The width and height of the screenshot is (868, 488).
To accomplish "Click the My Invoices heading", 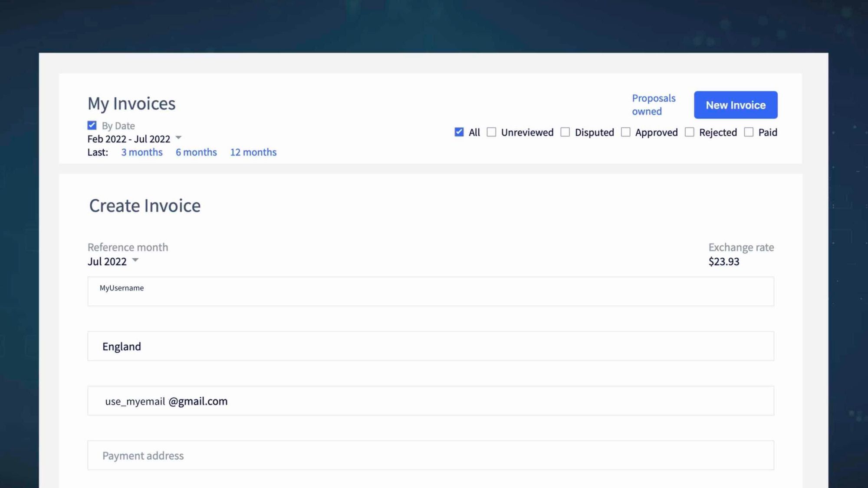I will (x=132, y=104).
